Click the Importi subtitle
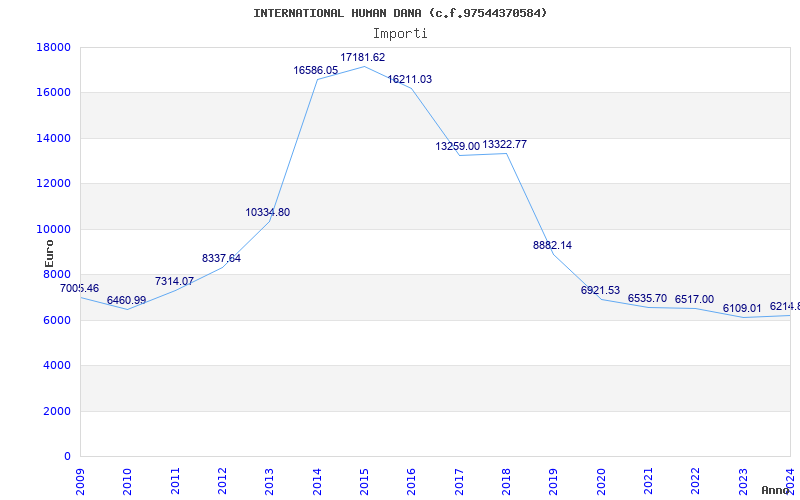 [400, 34]
